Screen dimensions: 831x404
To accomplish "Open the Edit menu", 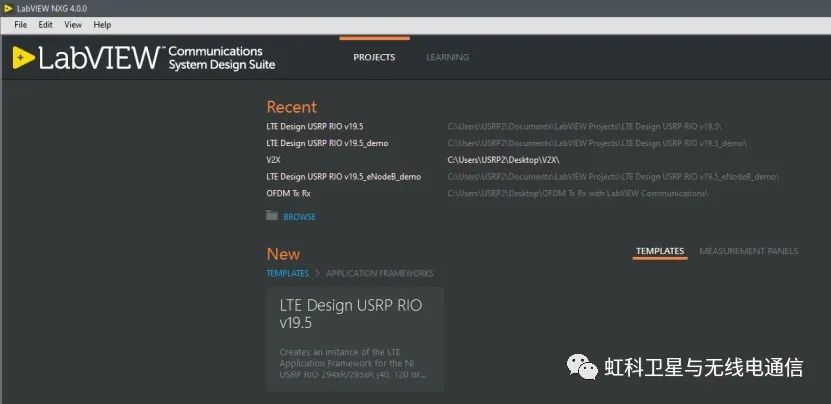I will point(46,25).
